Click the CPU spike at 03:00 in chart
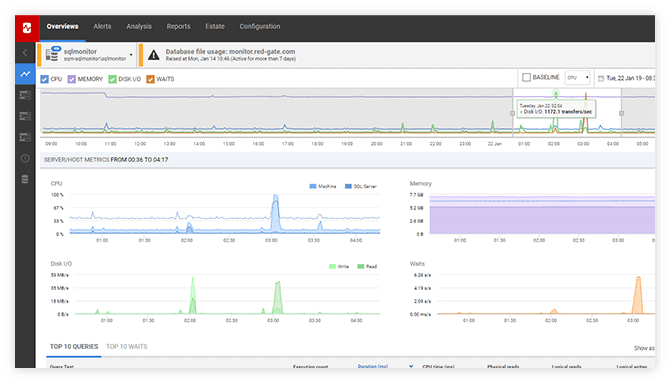The width and height of the screenshot is (670, 384). click(x=275, y=214)
